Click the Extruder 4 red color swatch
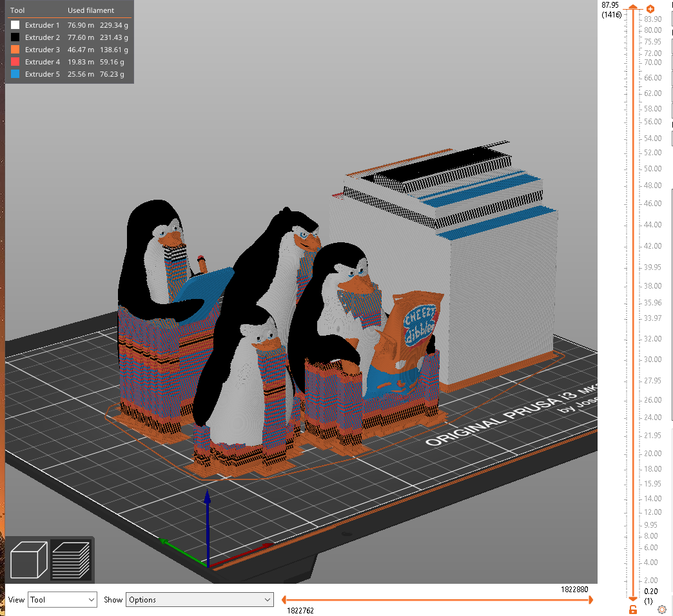This screenshot has width=673, height=616. 15,62
